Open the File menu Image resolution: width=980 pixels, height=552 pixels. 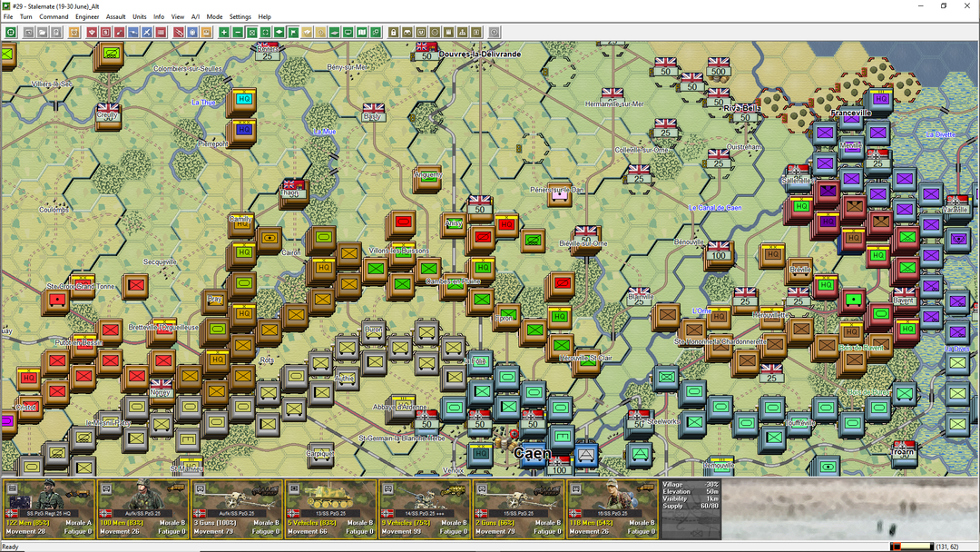(x=8, y=17)
